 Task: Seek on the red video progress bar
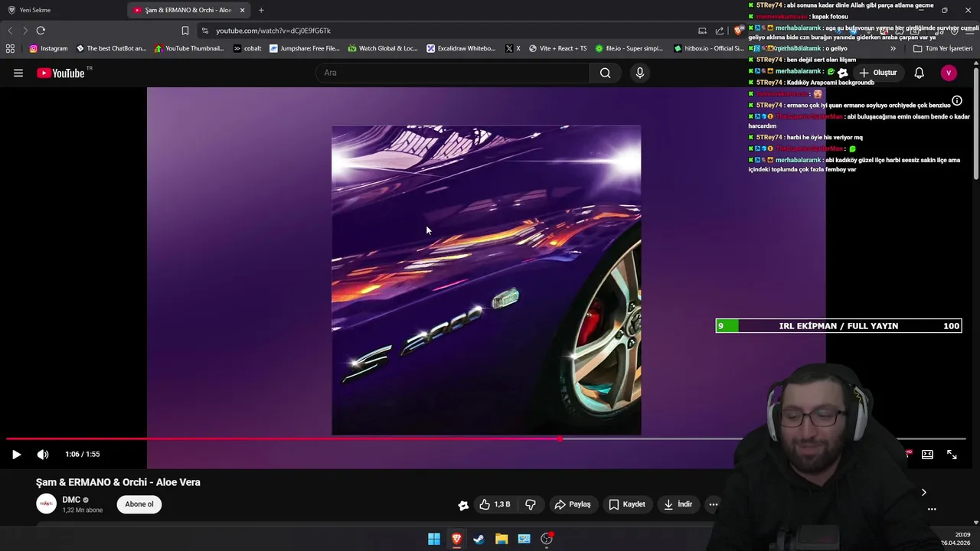[x=486, y=439]
